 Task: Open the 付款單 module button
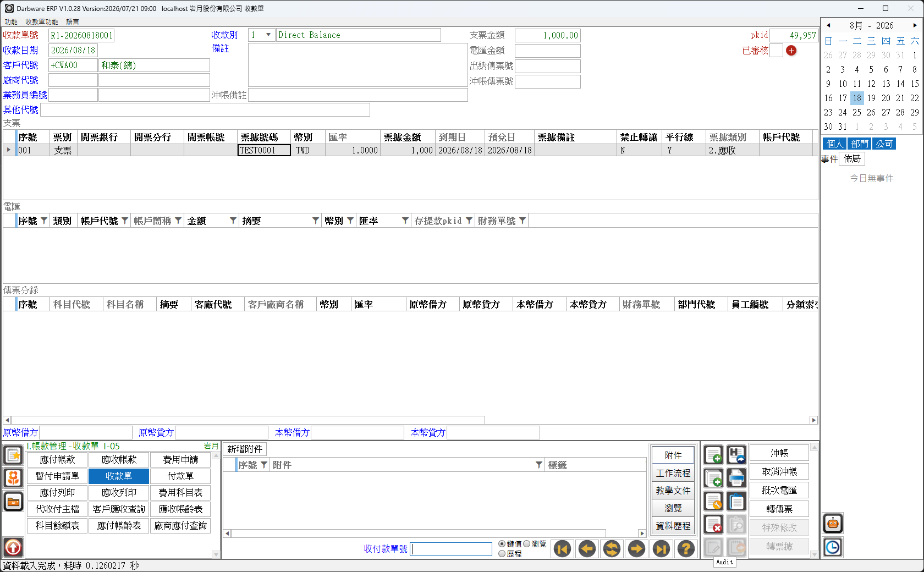pos(180,476)
